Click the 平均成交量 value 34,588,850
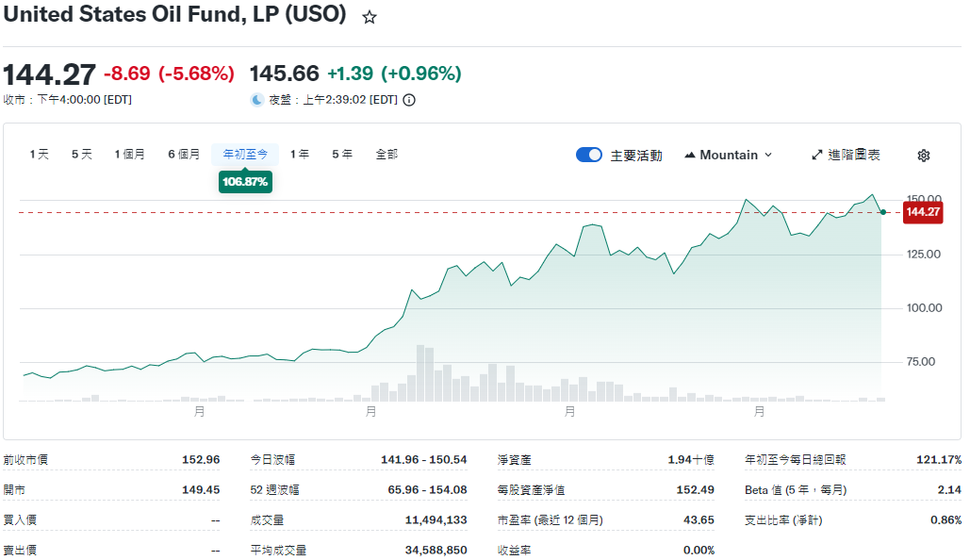The height and width of the screenshot is (560, 970). 436,550
